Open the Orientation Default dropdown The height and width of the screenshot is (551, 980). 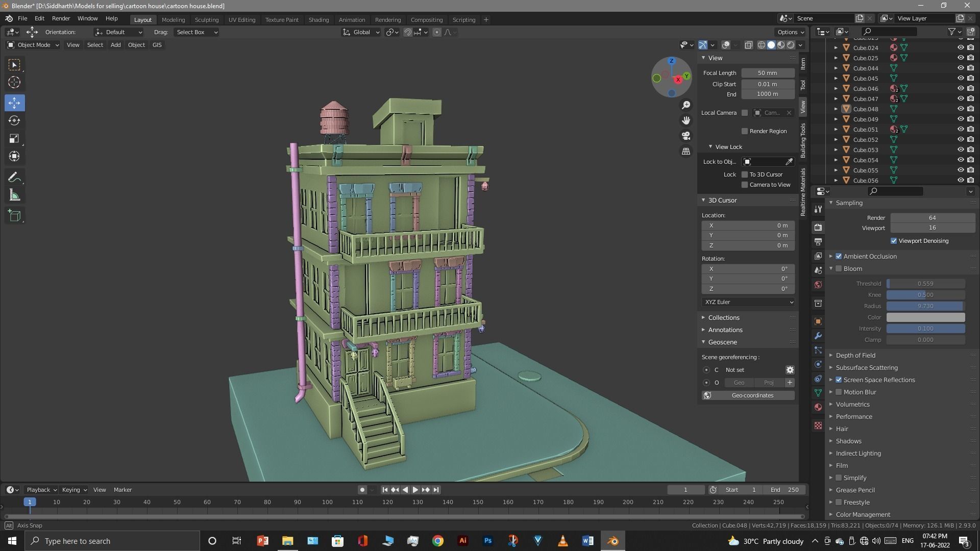(x=118, y=32)
